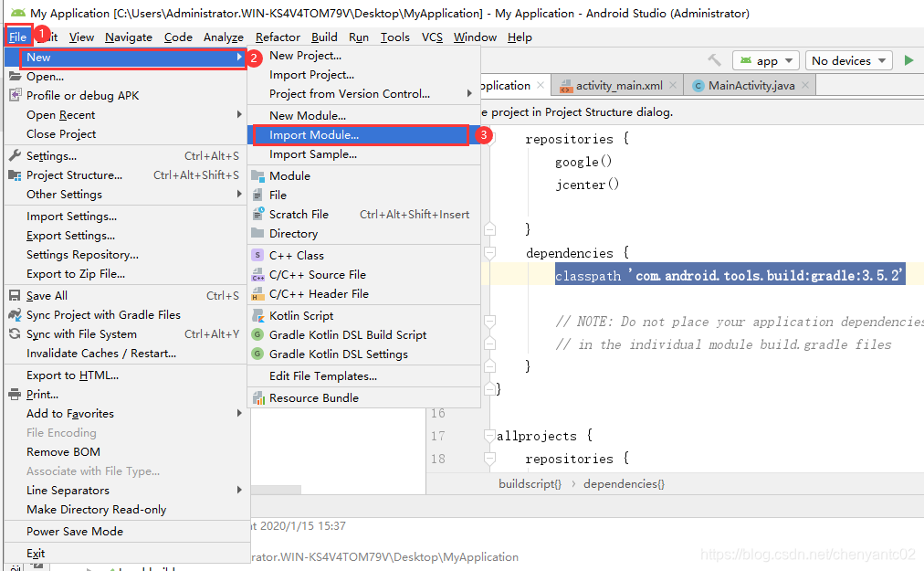Expand the Open Recent submenu
Image resolution: width=924 pixels, height=571 pixels.
click(x=239, y=114)
